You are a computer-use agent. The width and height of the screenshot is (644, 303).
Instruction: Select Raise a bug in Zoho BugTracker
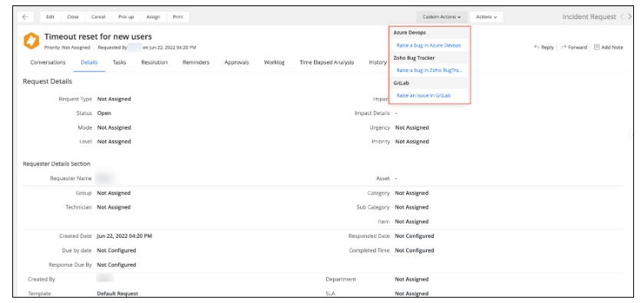point(429,71)
